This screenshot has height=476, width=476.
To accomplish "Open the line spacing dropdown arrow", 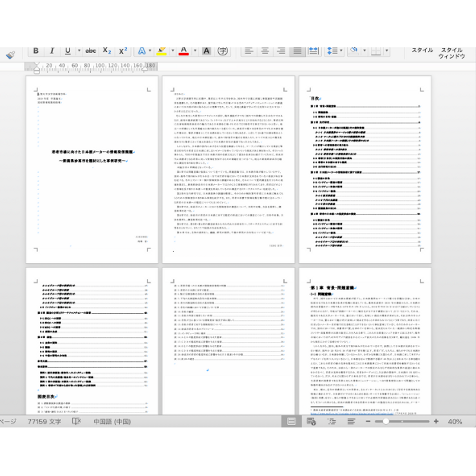I will [341, 51].
